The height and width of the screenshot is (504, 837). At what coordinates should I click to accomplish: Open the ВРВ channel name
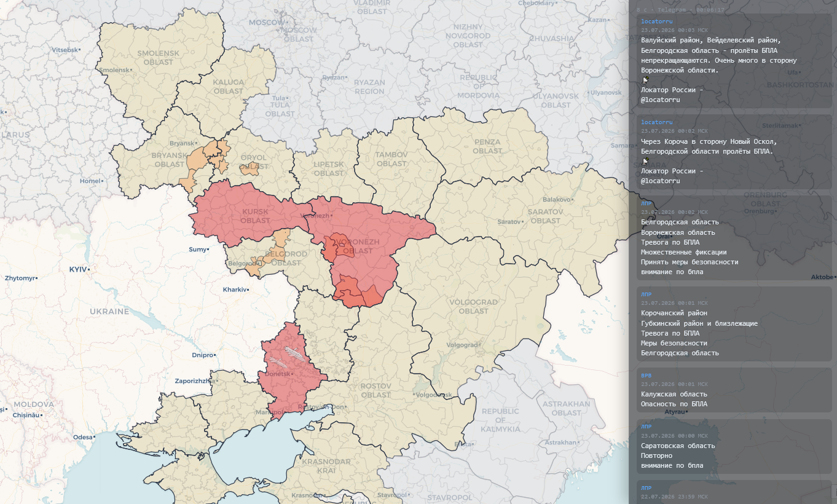646,376
